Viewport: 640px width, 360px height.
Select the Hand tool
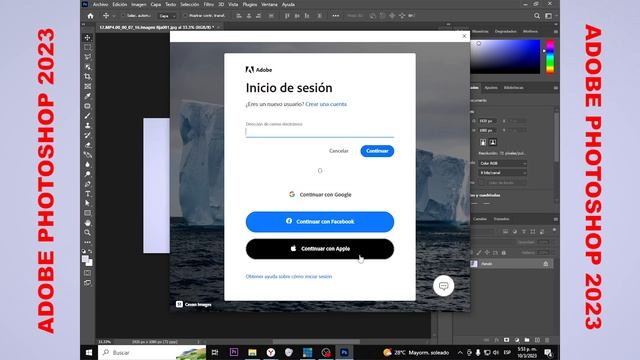pyautogui.click(x=87, y=223)
